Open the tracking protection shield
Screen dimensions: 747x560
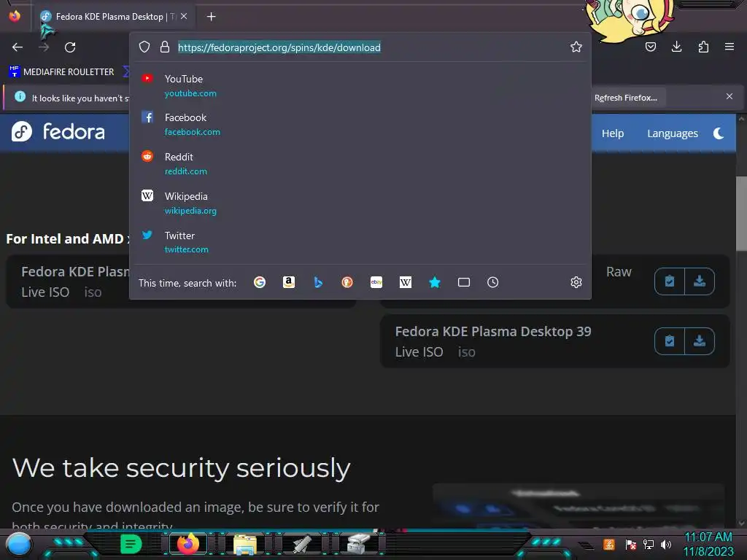tap(144, 47)
